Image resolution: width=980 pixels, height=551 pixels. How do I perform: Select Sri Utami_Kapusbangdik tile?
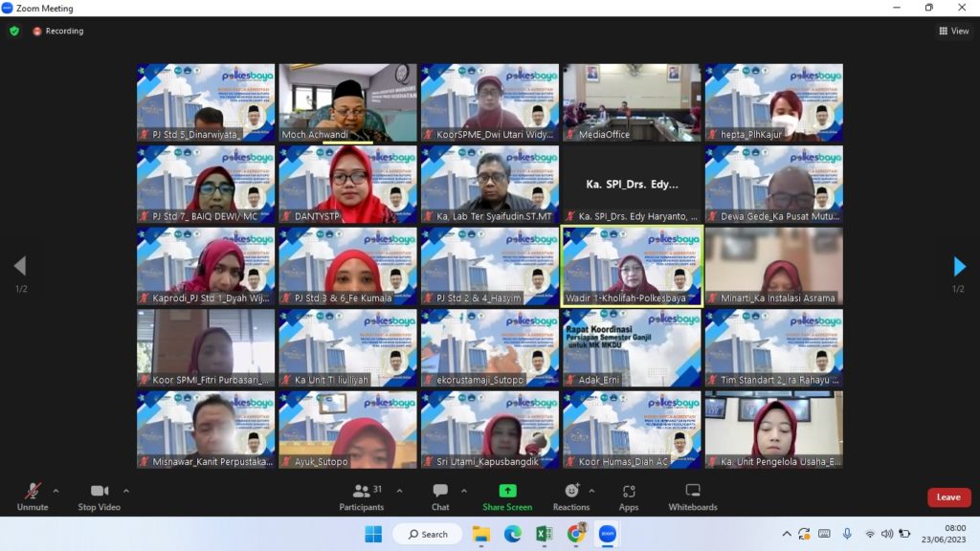[489, 430]
